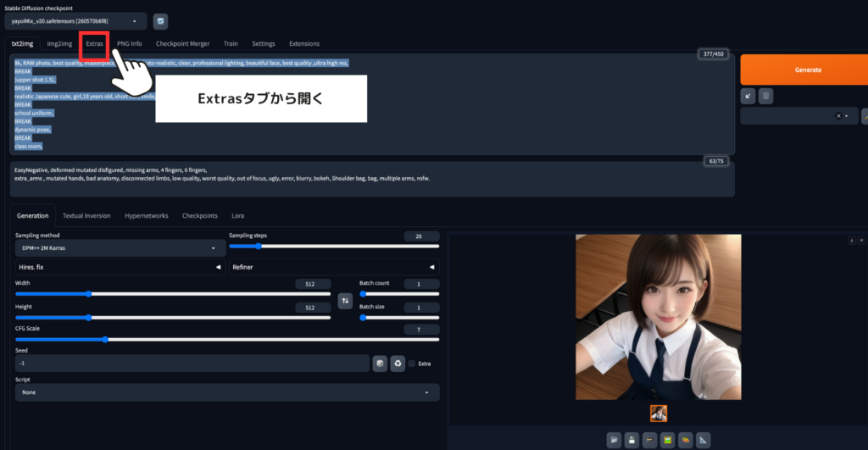Click the swap width and height icon
This screenshot has height=450, width=868.
[x=344, y=301]
